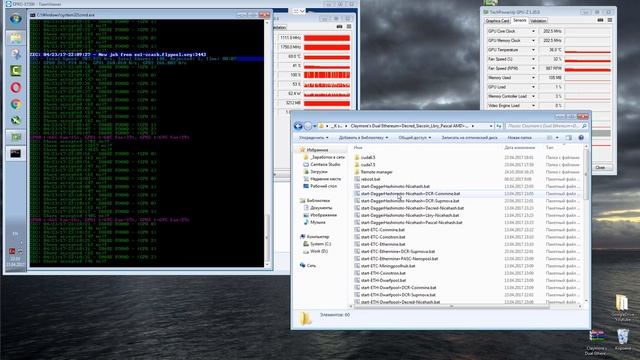
Task: Open Fan Speed (%) sensor dropdown
Action: tap(533, 59)
